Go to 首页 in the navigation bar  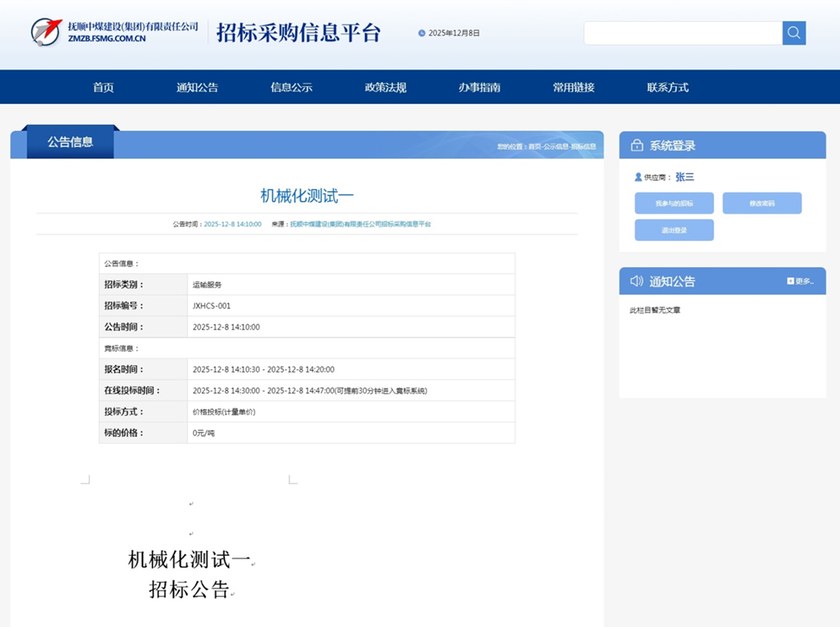pyautogui.click(x=104, y=87)
